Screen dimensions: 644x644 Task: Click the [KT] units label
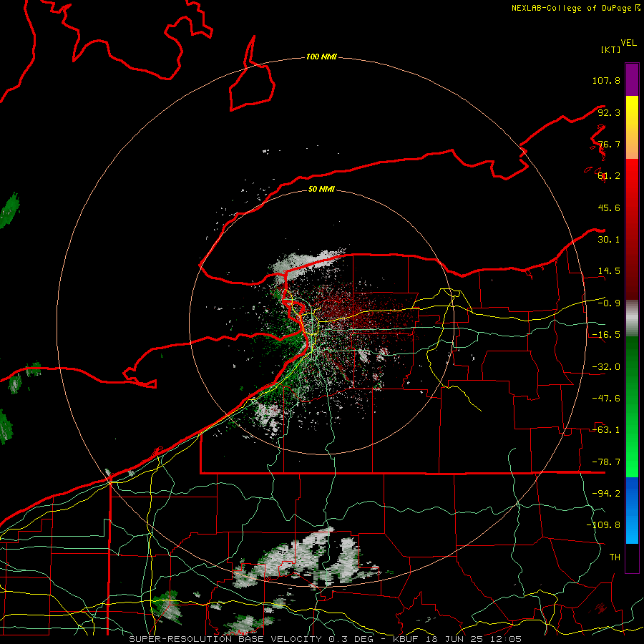611,49
